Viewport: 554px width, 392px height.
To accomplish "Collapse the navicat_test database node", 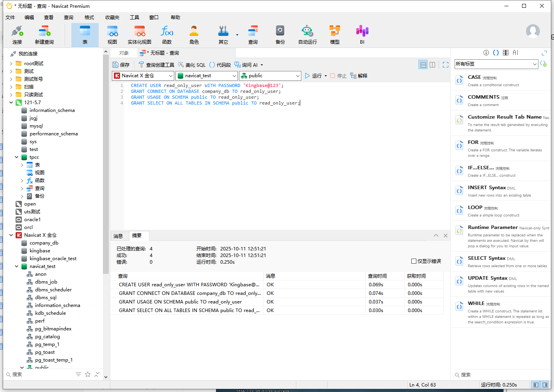I will [16, 266].
